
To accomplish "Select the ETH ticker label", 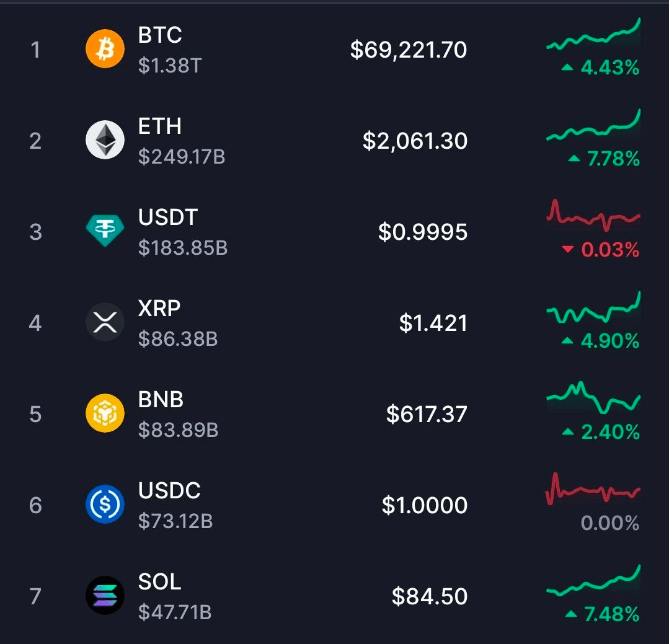I will pyautogui.click(x=160, y=126).
